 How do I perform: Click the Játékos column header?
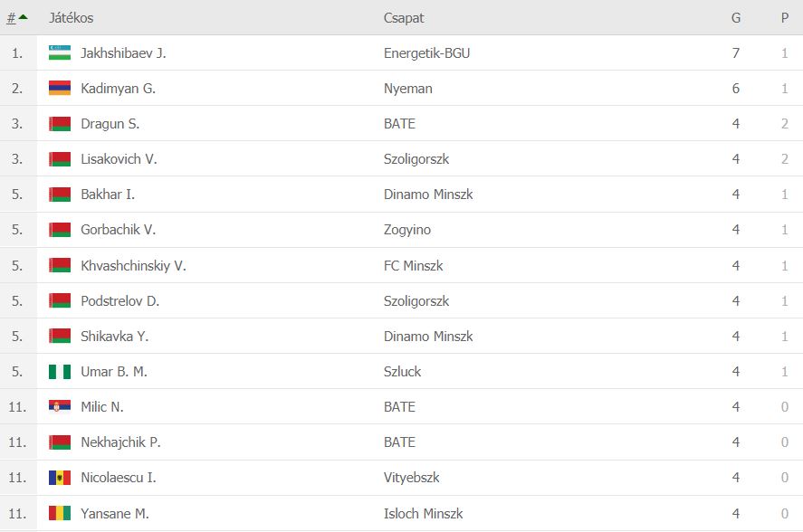click(71, 18)
